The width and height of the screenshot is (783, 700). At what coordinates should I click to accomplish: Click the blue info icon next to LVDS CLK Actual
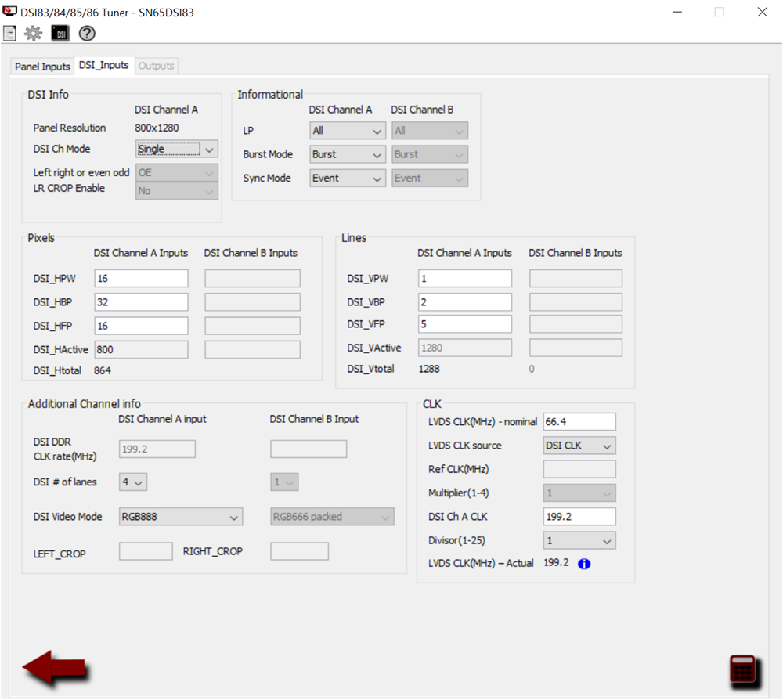584,562
